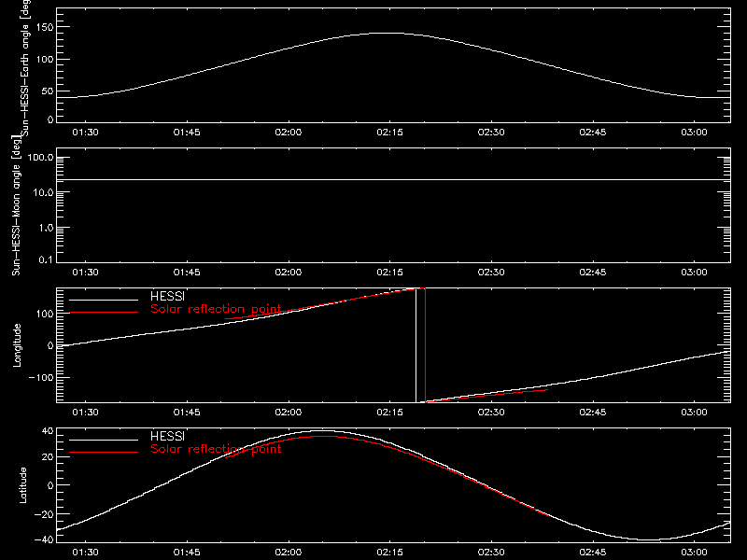The width and height of the screenshot is (747, 560).
Task: Select the Latitude y-axis title
Action: [22, 485]
